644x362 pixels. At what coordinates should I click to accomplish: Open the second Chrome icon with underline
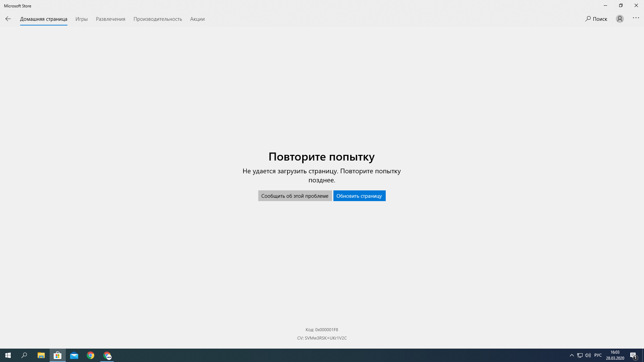pos(107,355)
